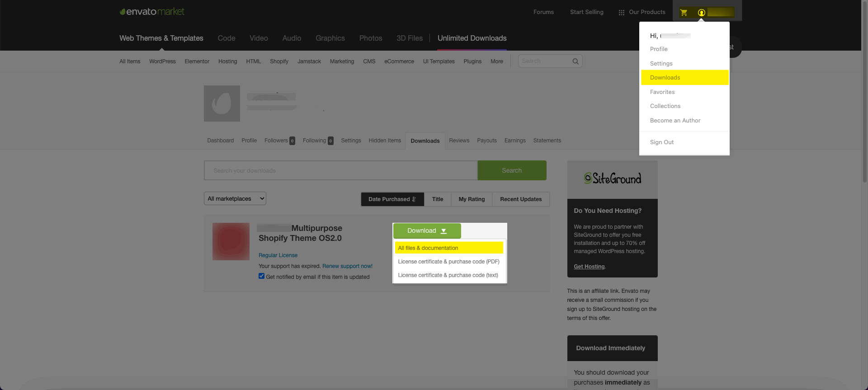Image resolution: width=868 pixels, height=390 pixels.
Task: Choose License certificate & purchase code (PDF)
Action: 449,262
